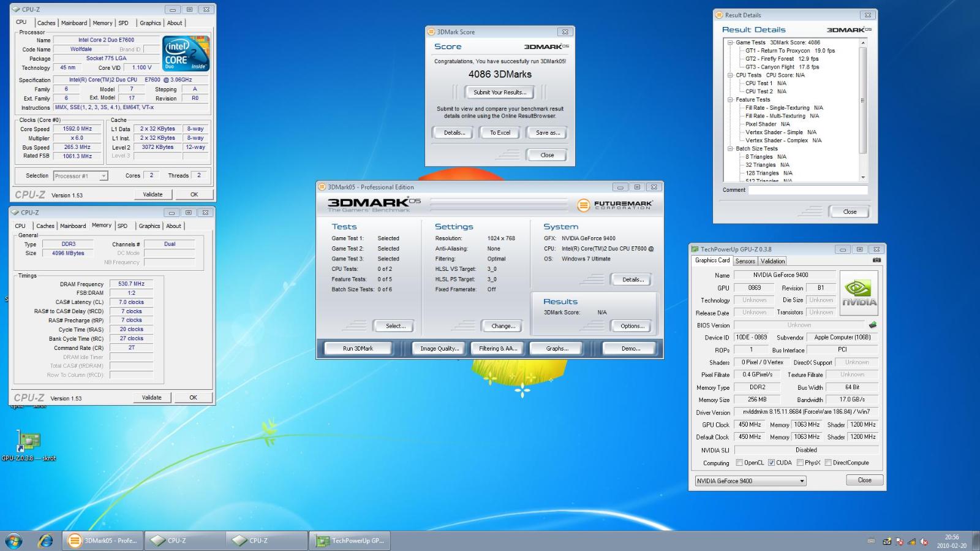The image size is (980, 551).
Task: Click Run 3DMark button
Action: tap(358, 348)
